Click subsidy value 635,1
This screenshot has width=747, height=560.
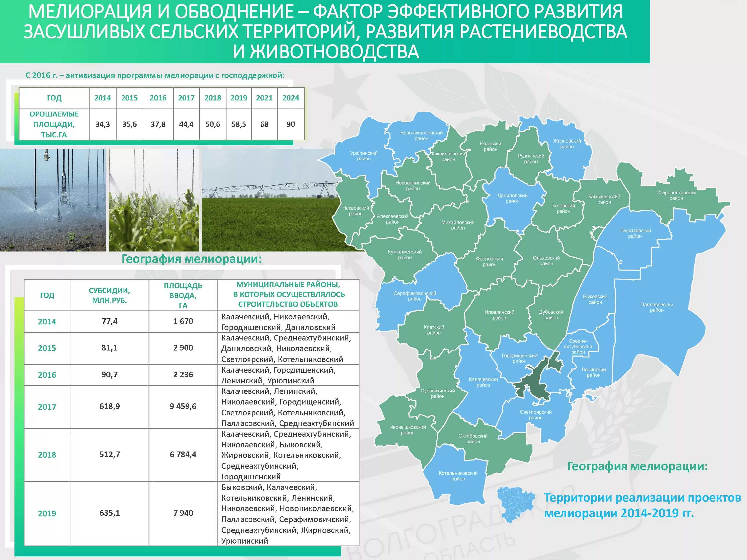(109, 513)
